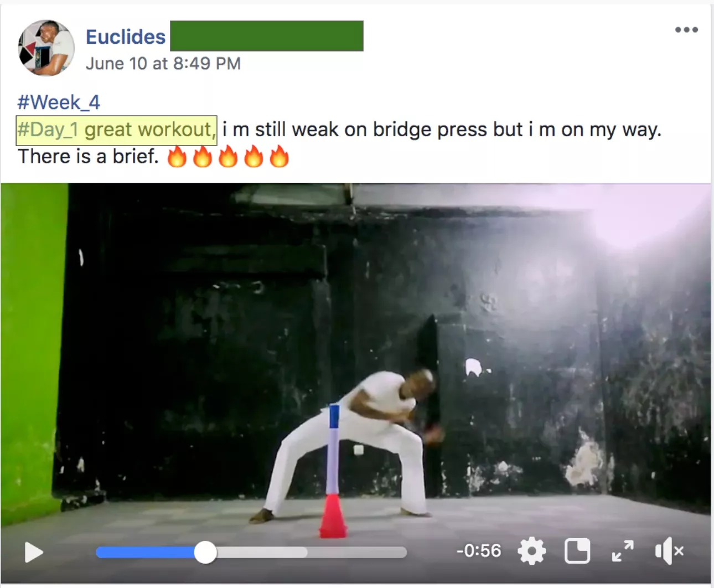Open the video settings gear

coord(532,551)
